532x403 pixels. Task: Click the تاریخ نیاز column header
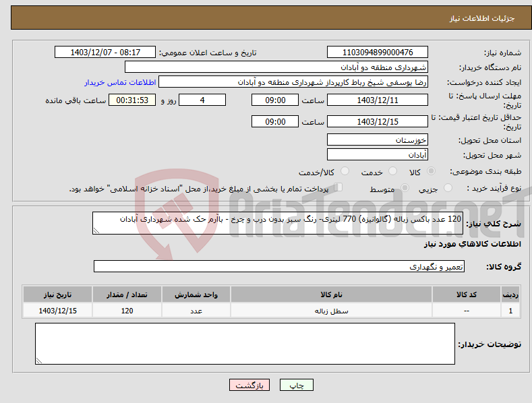58,294
